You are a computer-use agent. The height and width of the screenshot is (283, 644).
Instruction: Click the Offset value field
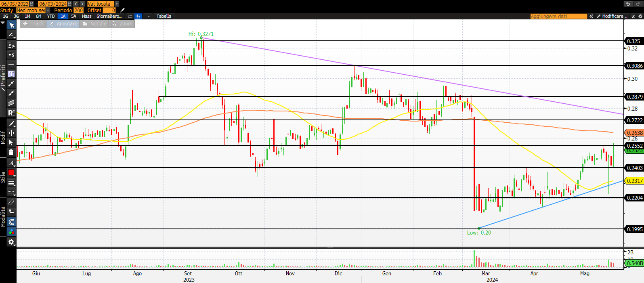coord(109,10)
